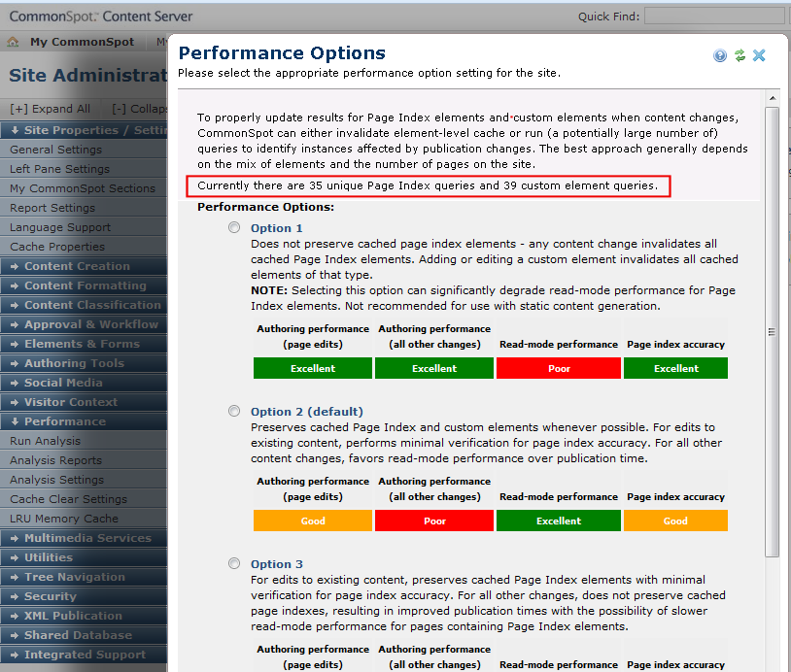
Task: Expand the Integrated Support section
Action: coord(84,655)
